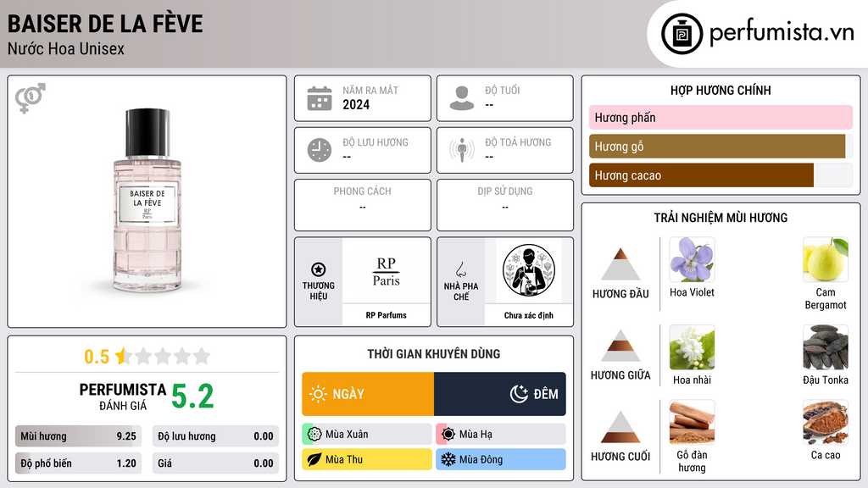This screenshot has height=488, width=868.
Task: Select the Ngày daytime segment
Action: coord(368,394)
